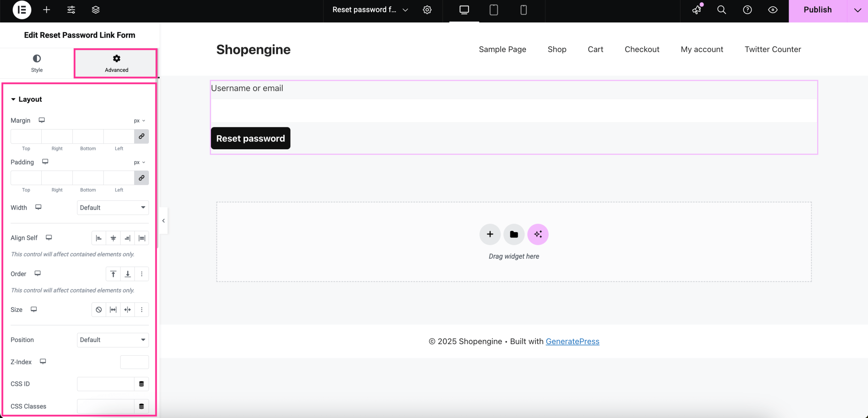Click the Username or email field
Viewport: 868px width, 418px height.
(514, 111)
